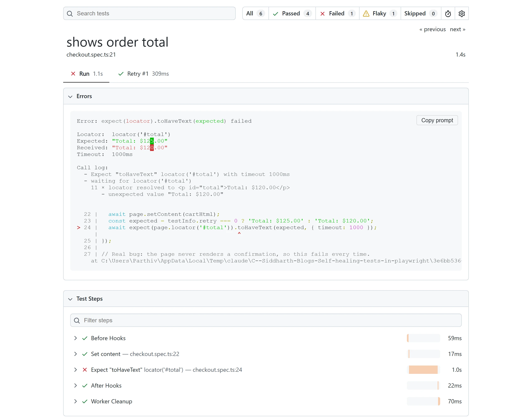This screenshot has width=532, height=420.
Task: Click the Flaky warning triangle icon
Action: 366,14
